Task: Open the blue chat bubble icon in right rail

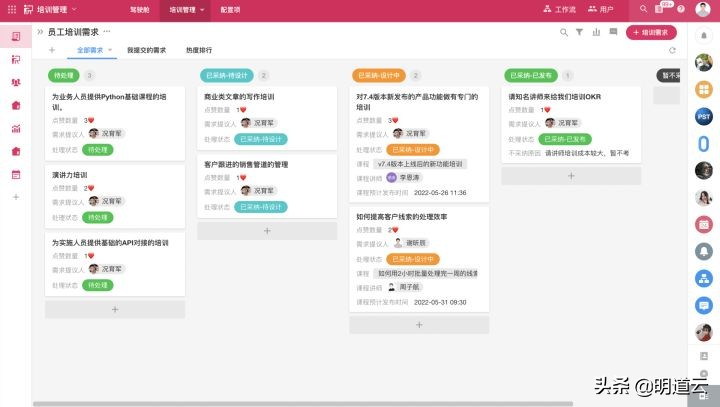Action: [x=703, y=305]
